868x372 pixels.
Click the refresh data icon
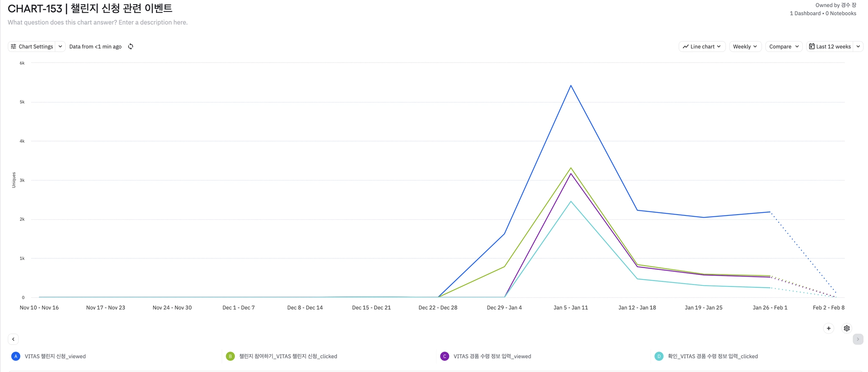131,47
